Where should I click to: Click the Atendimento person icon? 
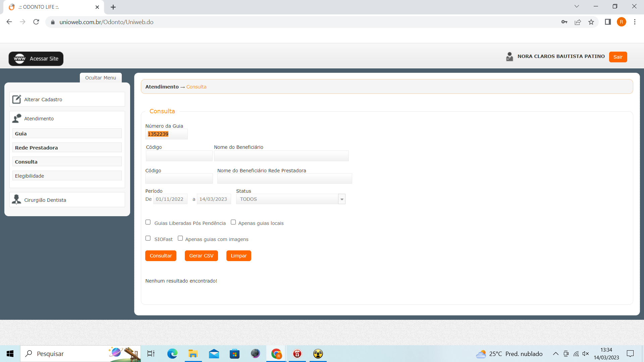16,119
